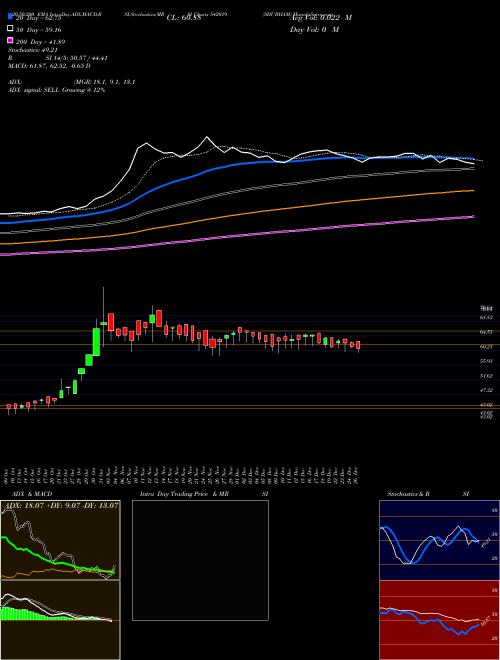The image size is (500, 660).
Task: Click the 'ADX & MACD' panel title
Action: tap(32, 494)
